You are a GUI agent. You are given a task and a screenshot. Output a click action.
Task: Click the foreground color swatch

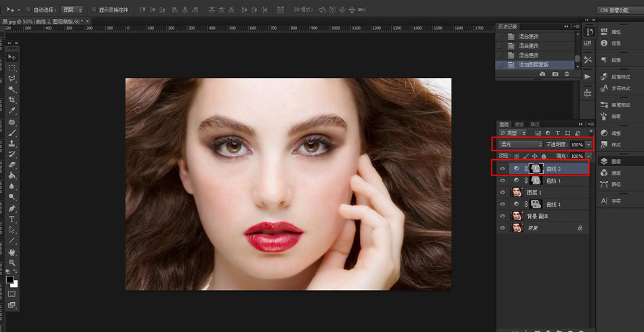[x=9, y=279]
